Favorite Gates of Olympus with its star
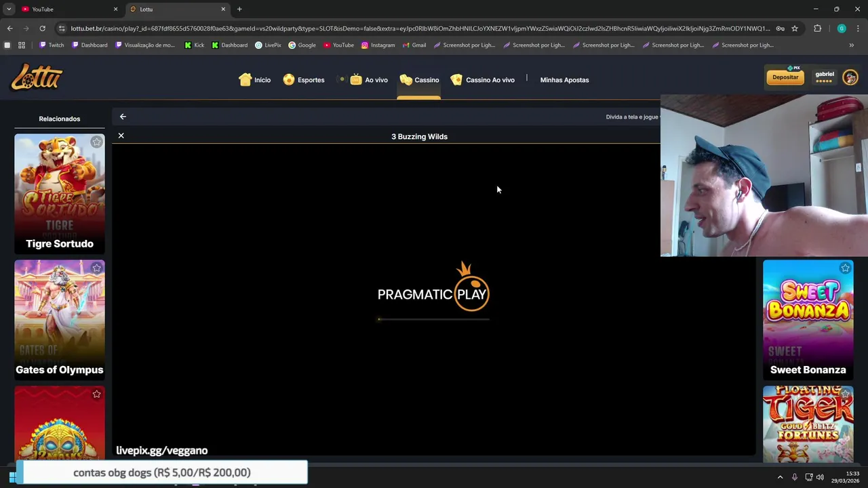 [96, 268]
